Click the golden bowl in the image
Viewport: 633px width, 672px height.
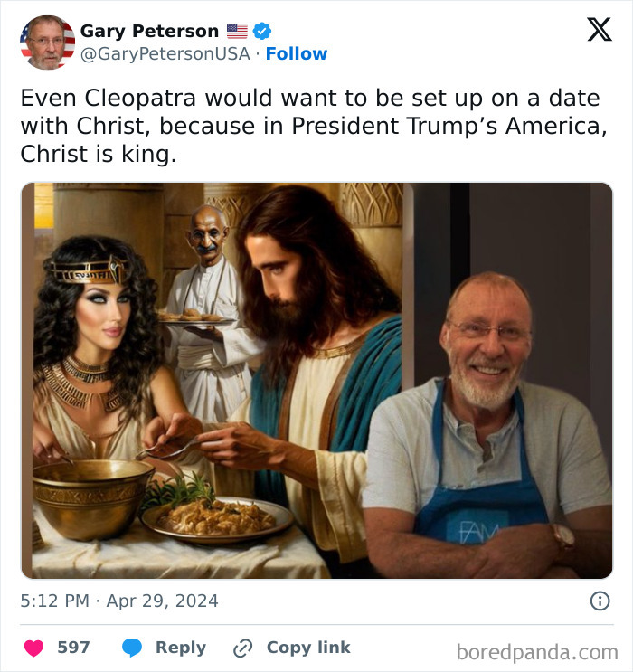(x=92, y=494)
